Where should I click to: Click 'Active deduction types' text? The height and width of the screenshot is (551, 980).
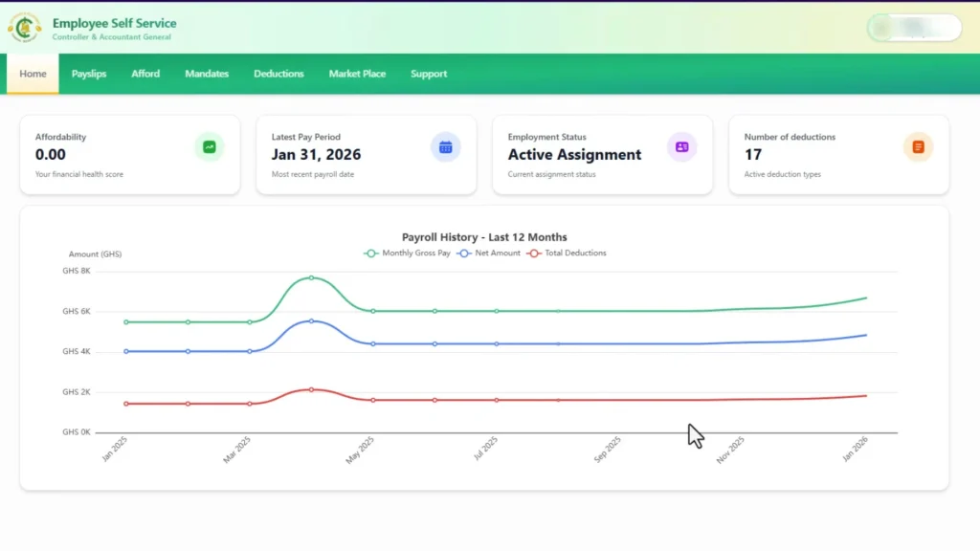pos(783,174)
